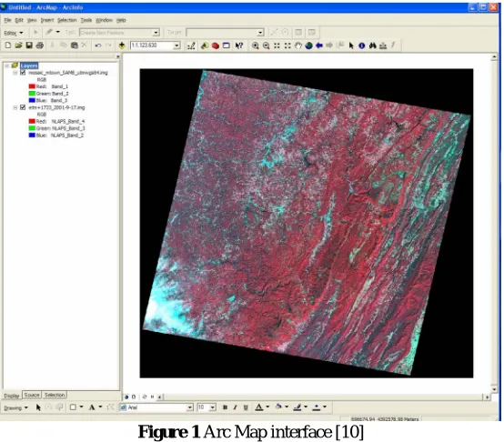Switch to the Source tab

(x=32, y=395)
